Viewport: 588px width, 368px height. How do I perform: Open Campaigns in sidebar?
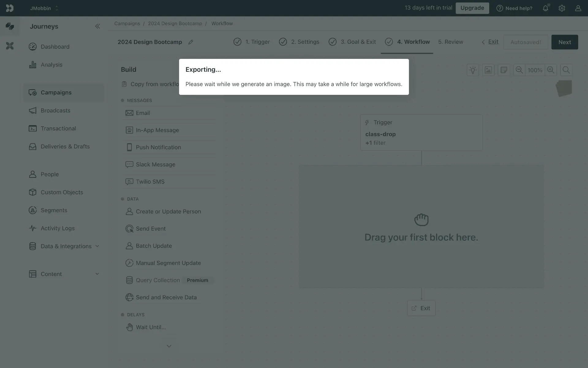click(56, 93)
